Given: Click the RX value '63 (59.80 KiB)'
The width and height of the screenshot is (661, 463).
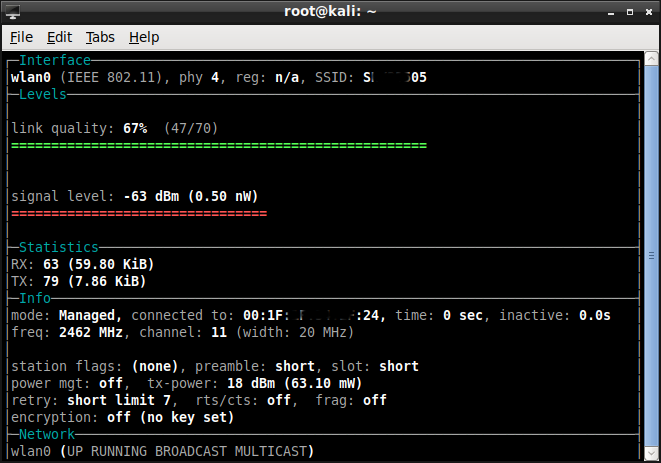Looking at the screenshot, I should (99, 264).
